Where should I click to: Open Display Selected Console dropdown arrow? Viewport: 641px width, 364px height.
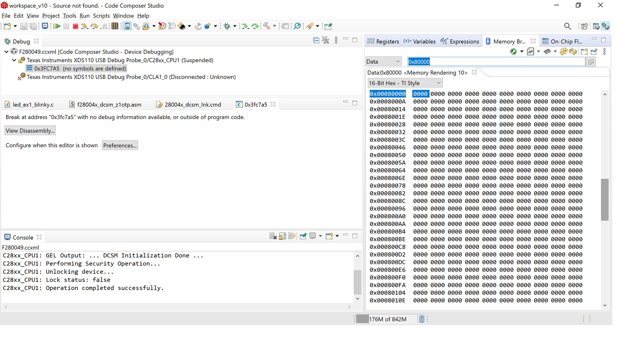(320, 236)
